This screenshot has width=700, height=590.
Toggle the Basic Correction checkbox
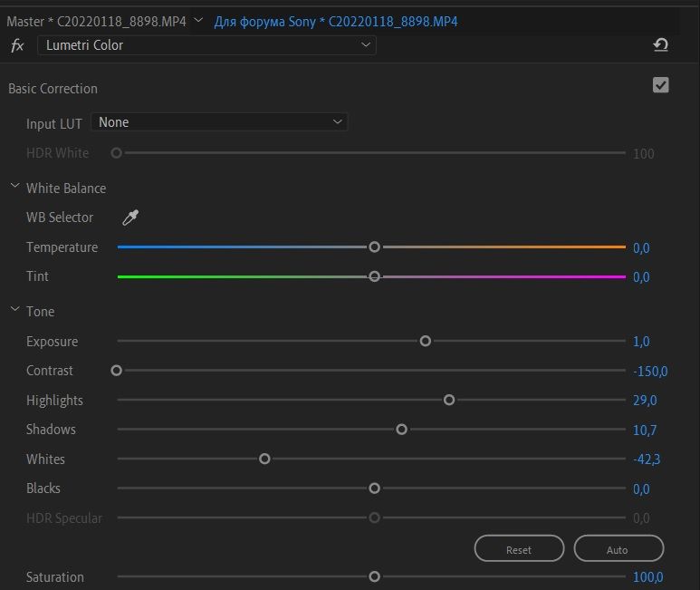pyautogui.click(x=660, y=85)
